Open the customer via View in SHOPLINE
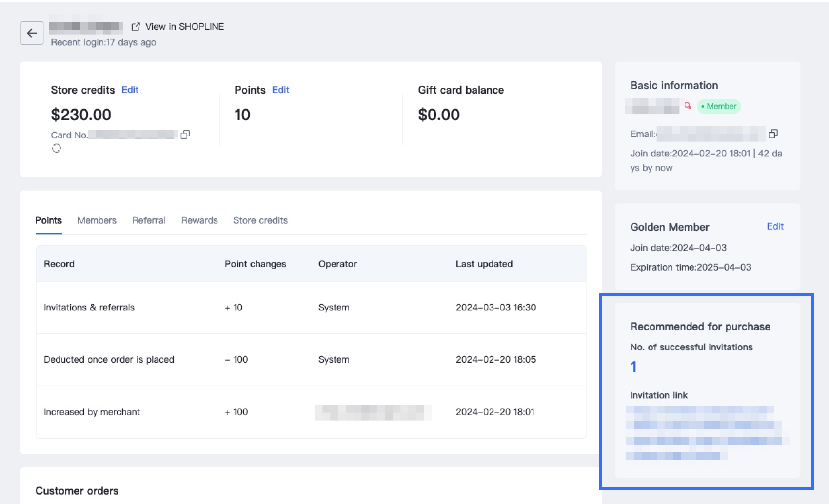The image size is (829, 504). click(178, 27)
